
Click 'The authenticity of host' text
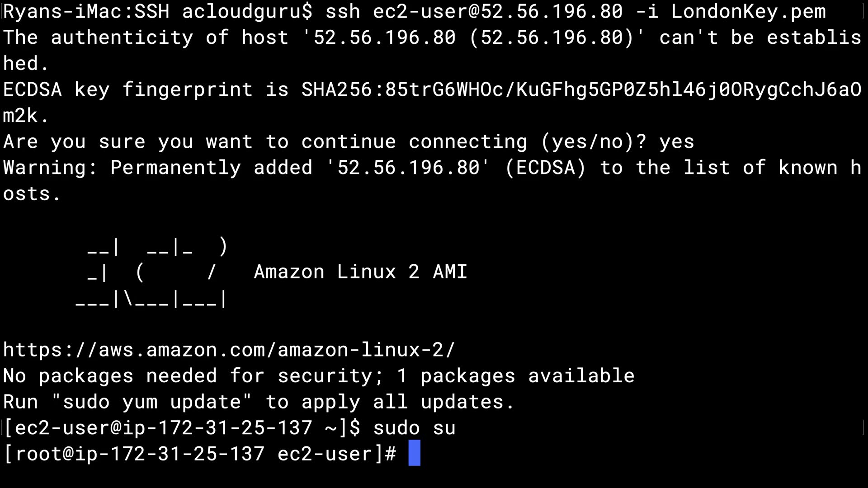[146, 38]
